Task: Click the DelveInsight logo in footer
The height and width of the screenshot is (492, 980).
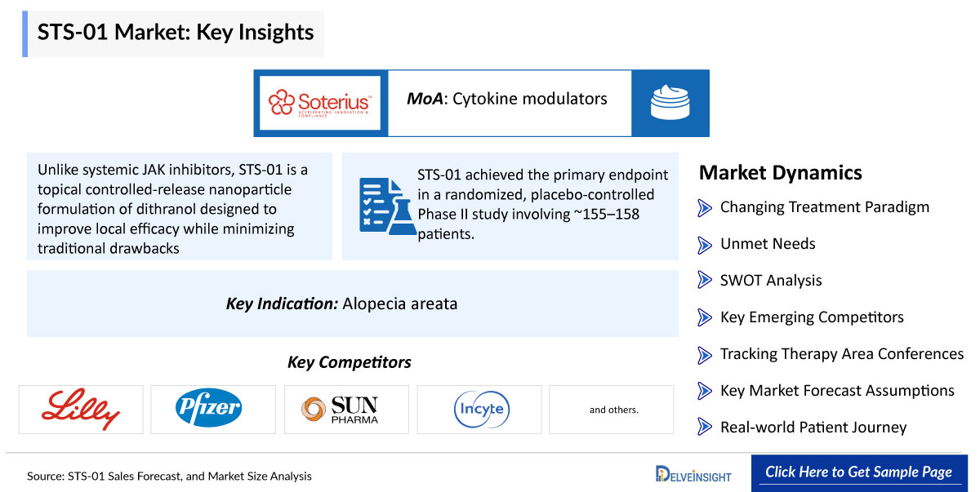Action: 693,474
